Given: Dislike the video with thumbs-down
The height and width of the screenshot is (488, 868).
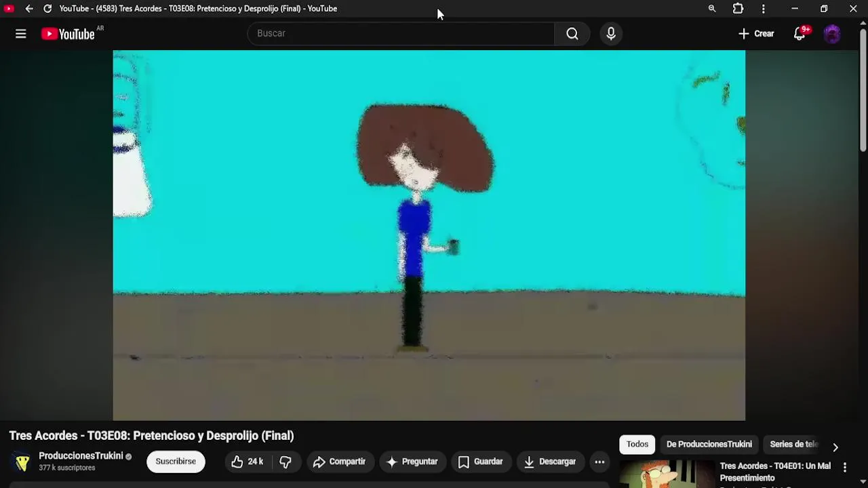Looking at the screenshot, I should tap(285, 462).
